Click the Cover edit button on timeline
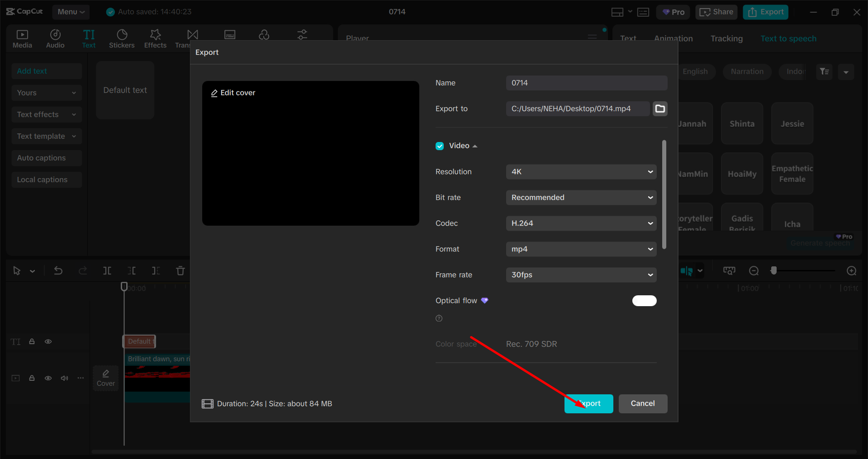This screenshot has width=868, height=459. 106,378
